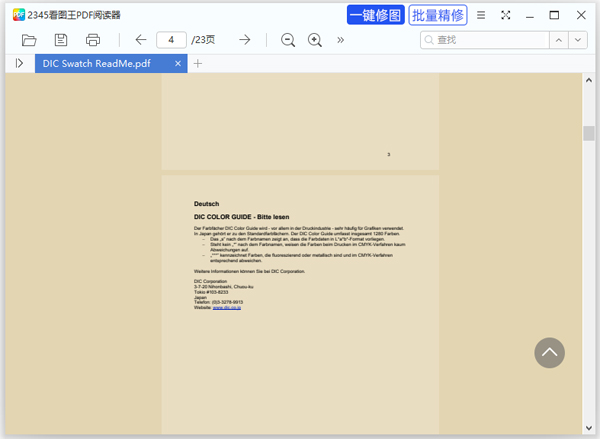This screenshot has width=600, height=439.
Task: Zoom in with the plus magnifier
Action: [315, 40]
